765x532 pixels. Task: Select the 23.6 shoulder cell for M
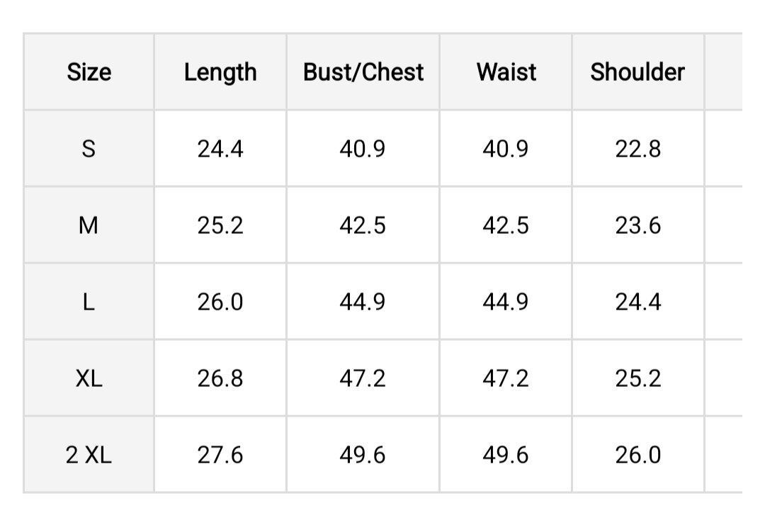point(637,225)
